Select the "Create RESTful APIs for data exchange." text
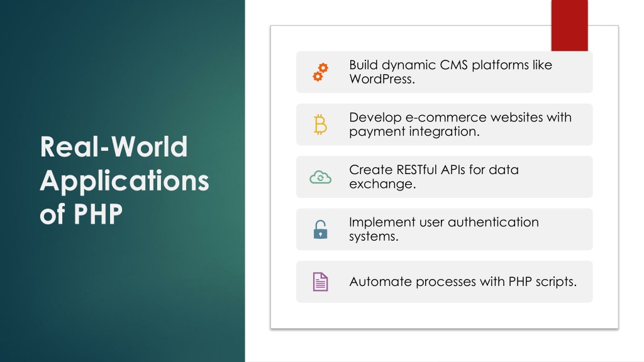The image size is (644, 362). pyautogui.click(x=434, y=177)
